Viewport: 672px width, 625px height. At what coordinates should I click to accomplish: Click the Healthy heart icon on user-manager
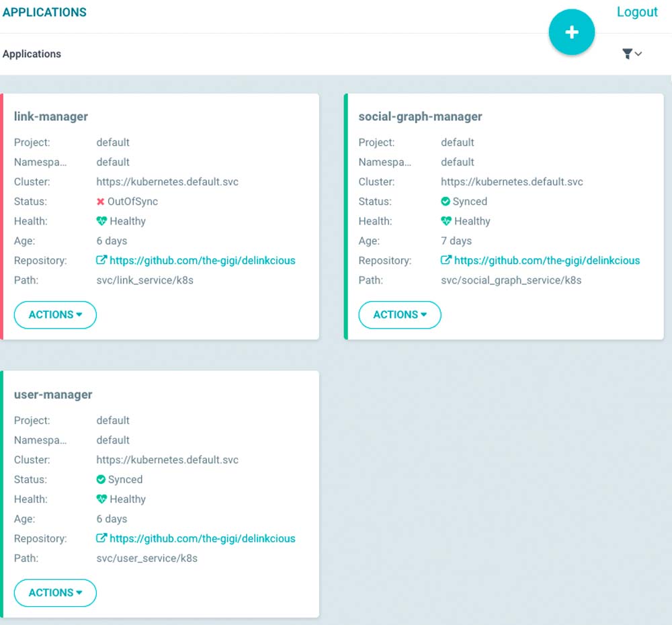pos(101,499)
